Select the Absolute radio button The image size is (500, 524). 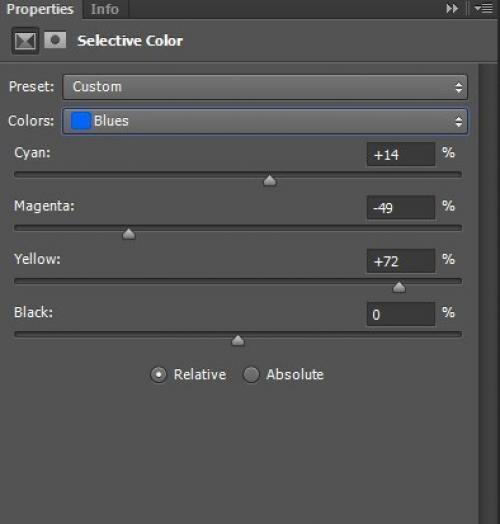(251, 375)
